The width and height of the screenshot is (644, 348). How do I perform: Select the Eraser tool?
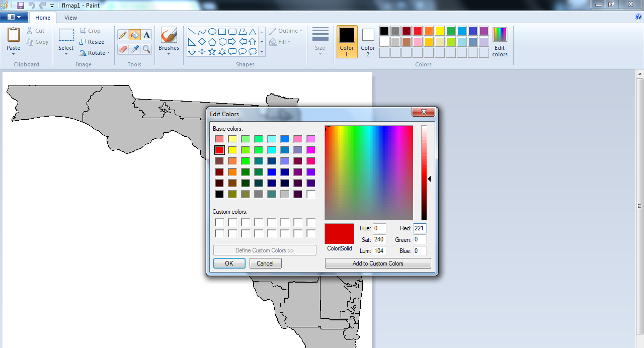coord(122,49)
